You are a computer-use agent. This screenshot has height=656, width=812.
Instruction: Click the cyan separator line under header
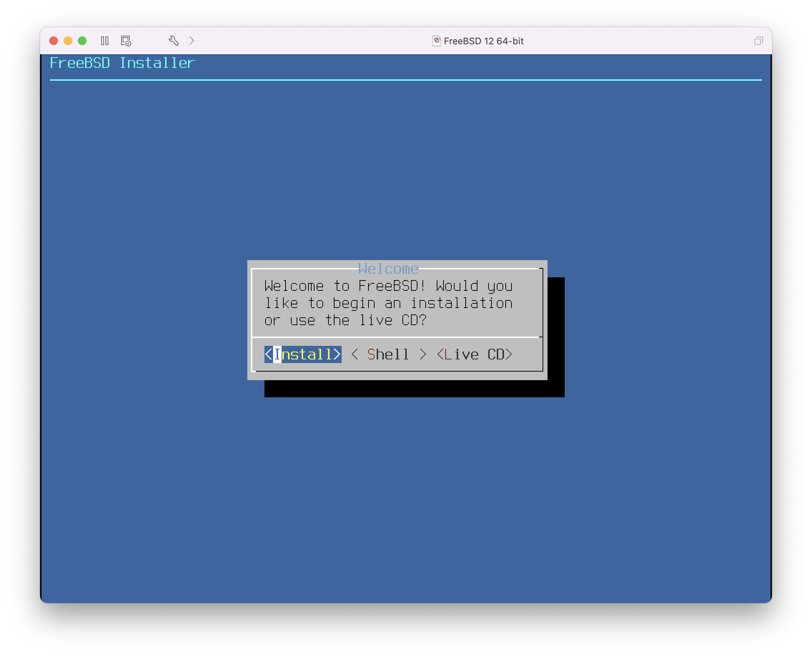[406, 80]
